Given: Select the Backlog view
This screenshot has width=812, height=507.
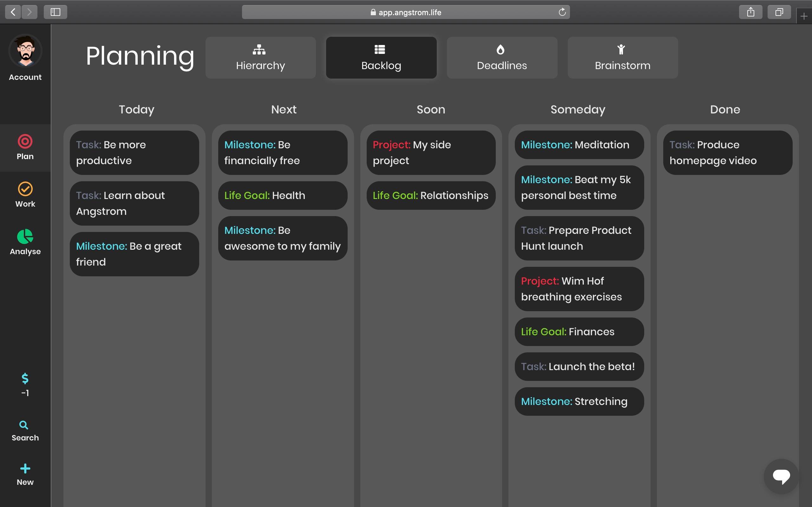Looking at the screenshot, I should click(x=381, y=57).
